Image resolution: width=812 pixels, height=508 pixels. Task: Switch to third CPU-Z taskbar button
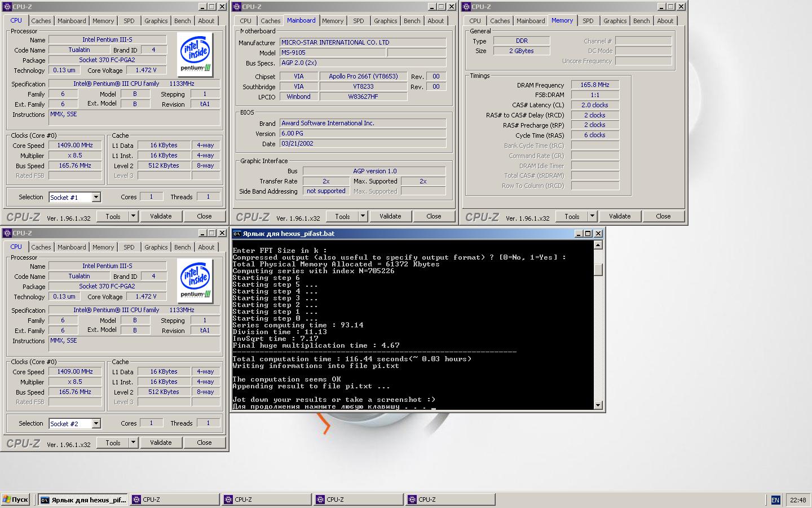point(358,500)
